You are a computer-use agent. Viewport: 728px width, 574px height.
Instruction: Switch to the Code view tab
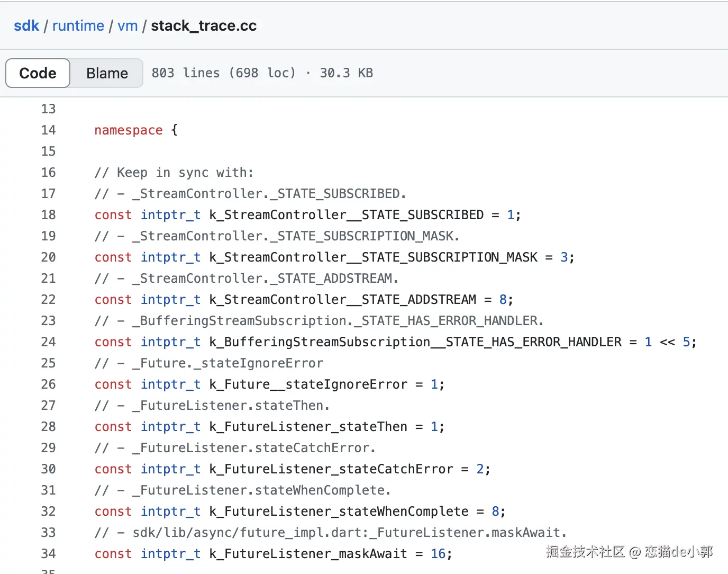[38, 73]
